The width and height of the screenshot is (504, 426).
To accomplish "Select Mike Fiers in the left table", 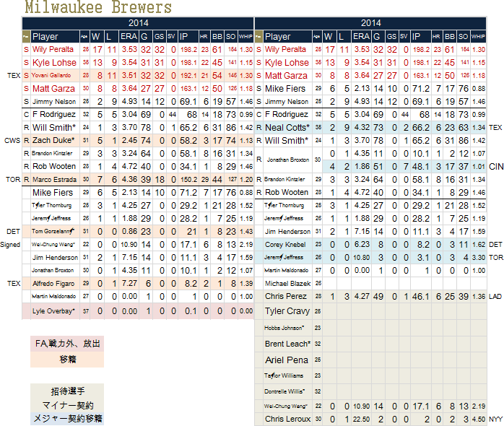I will pos(53,193).
